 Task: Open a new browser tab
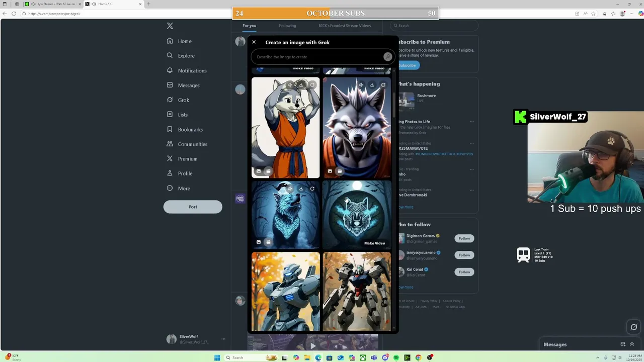pyautogui.click(x=148, y=4)
